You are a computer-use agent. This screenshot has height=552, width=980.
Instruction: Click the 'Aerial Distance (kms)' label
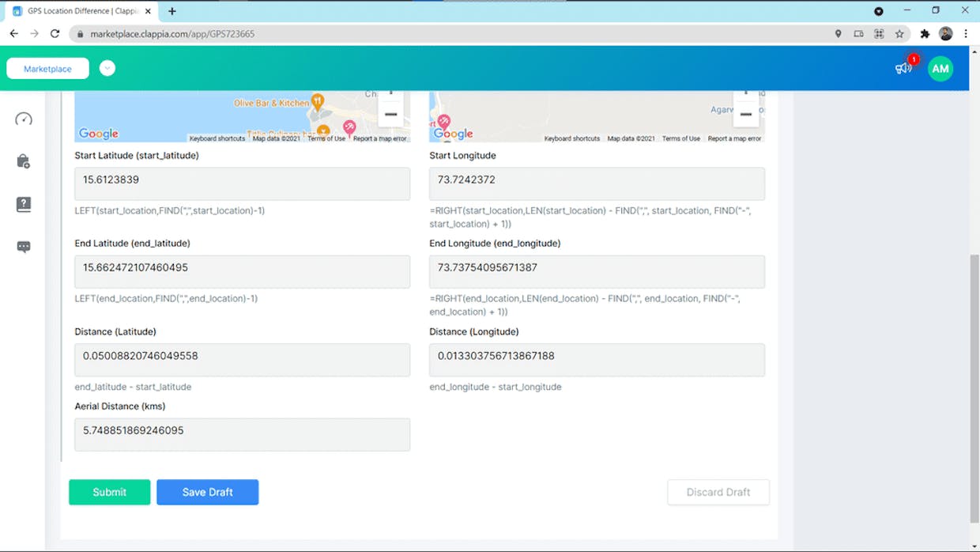tap(120, 406)
